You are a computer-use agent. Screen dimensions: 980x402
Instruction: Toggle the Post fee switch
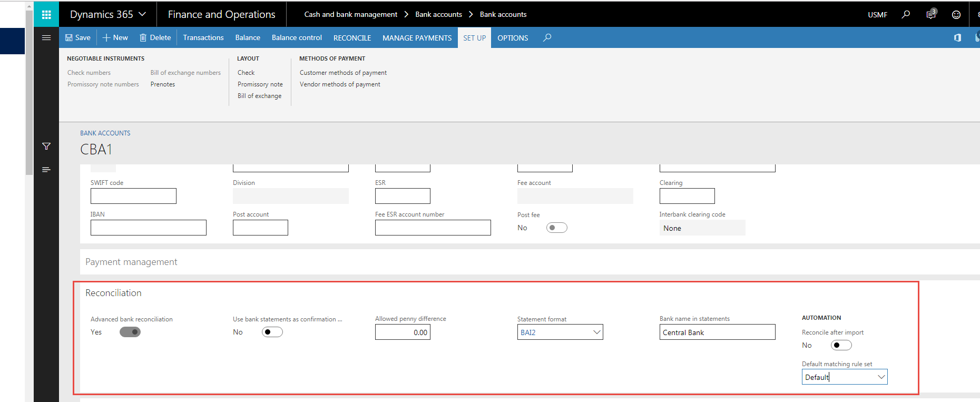click(x=556, y=228)
